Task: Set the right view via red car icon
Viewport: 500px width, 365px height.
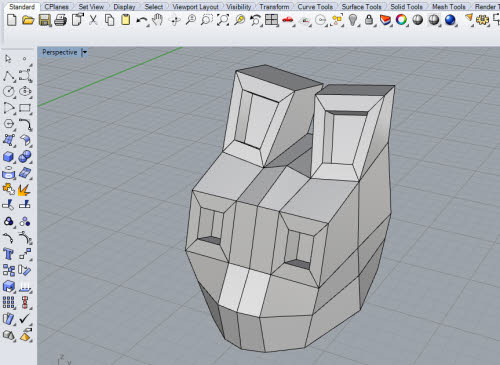Action: coord(288,20)
